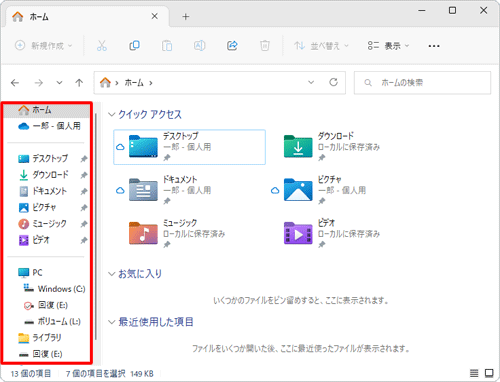500x382 pixels.
Task: Select ホーム in navigation pane
Action: point(47,110)
